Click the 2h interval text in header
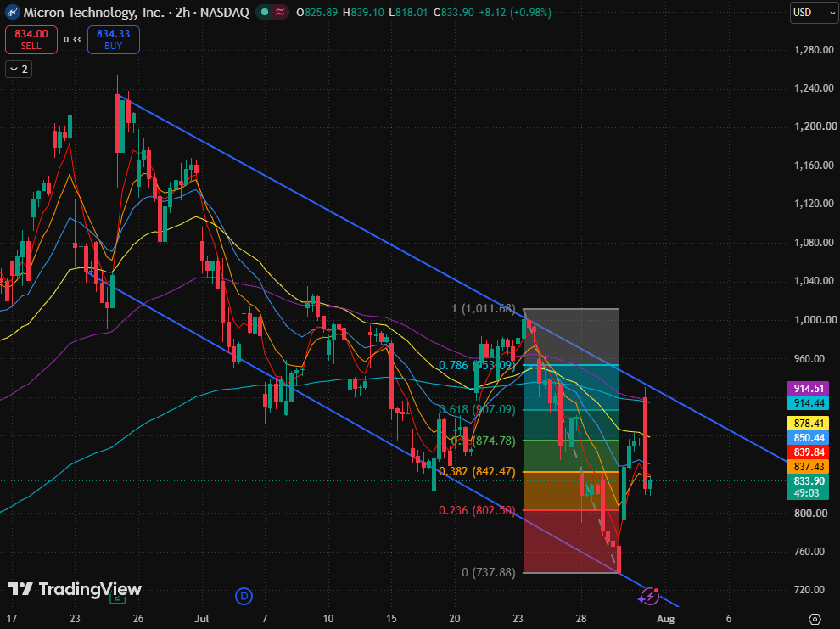 coord(182,12)
